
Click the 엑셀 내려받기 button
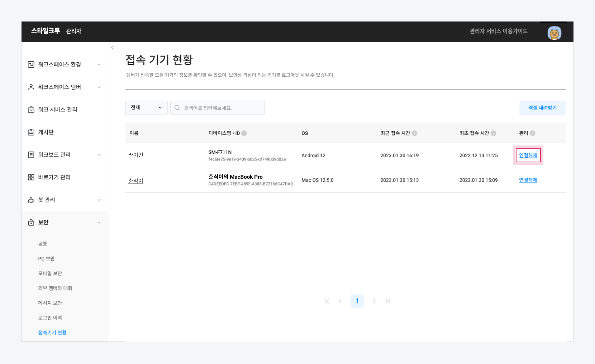pyautogui.click(x=542, y=108)
